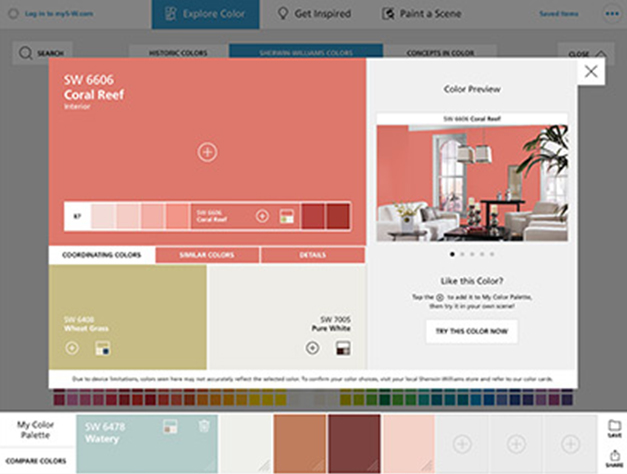Select the darkest red swatch in color strip
Image resolution: width=627 pixels, height=474 pixels.
(338, 216)
